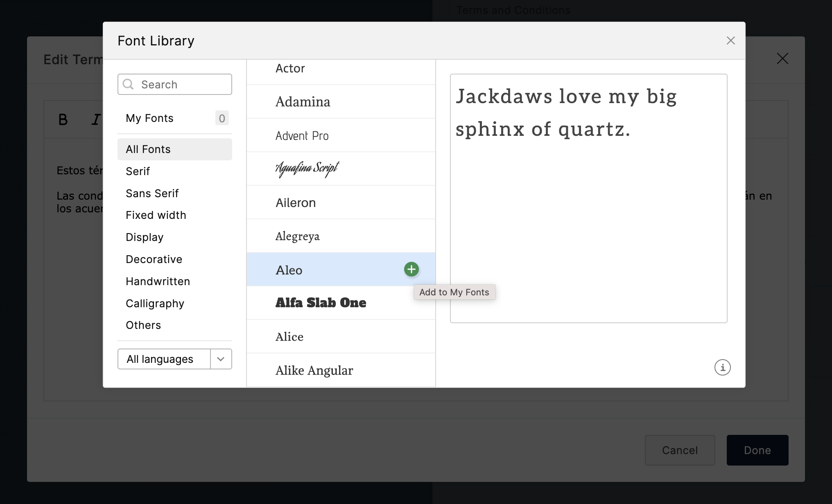Select the Alice font
This screenshot has height=504, width=832.
coord(289,336)
